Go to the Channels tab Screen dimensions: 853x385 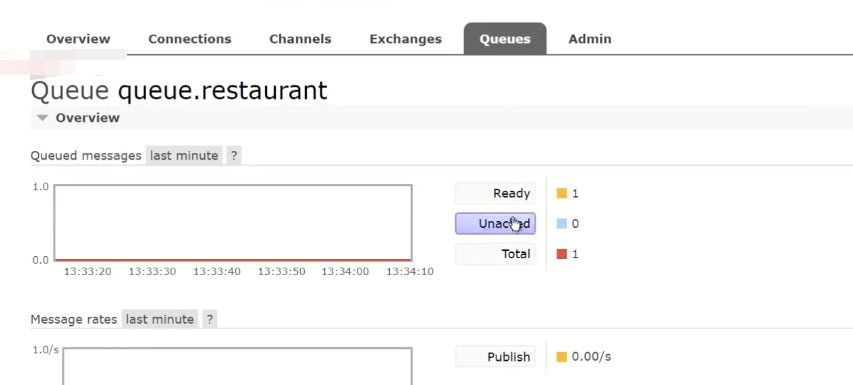[x=300, y=39]
